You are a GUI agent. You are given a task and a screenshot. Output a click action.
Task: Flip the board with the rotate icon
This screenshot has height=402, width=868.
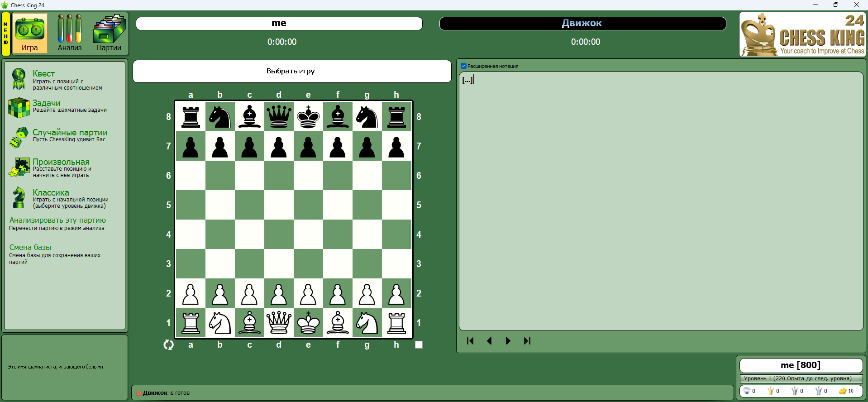point(168,345)
